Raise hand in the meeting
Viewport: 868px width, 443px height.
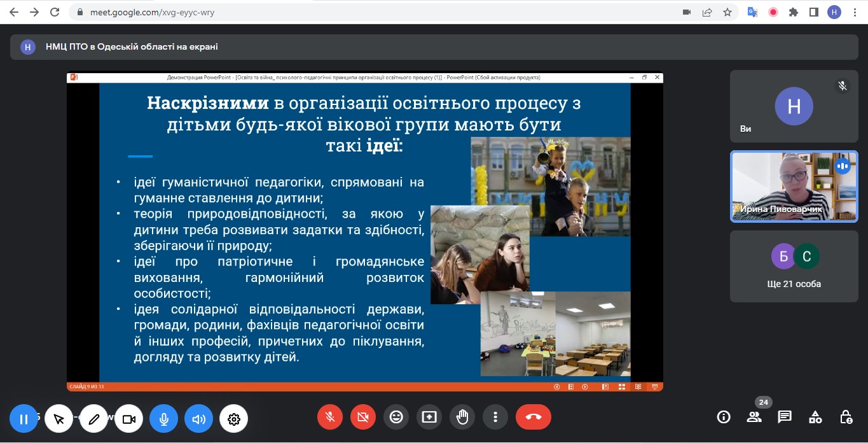tap(462, 417)
